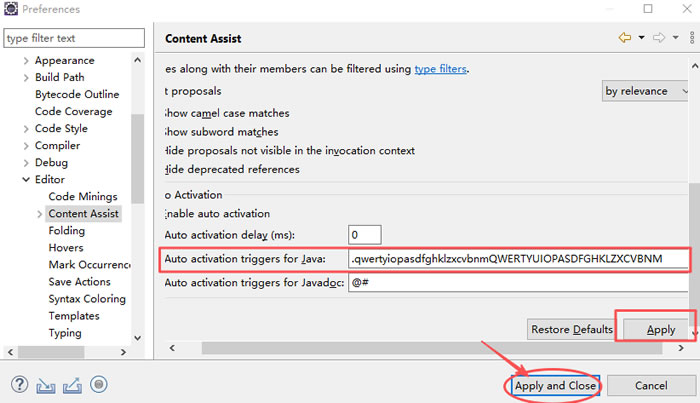Click the Oomph preference recorder icon
The height and width of the screenshot is (403, 700).
98,384
